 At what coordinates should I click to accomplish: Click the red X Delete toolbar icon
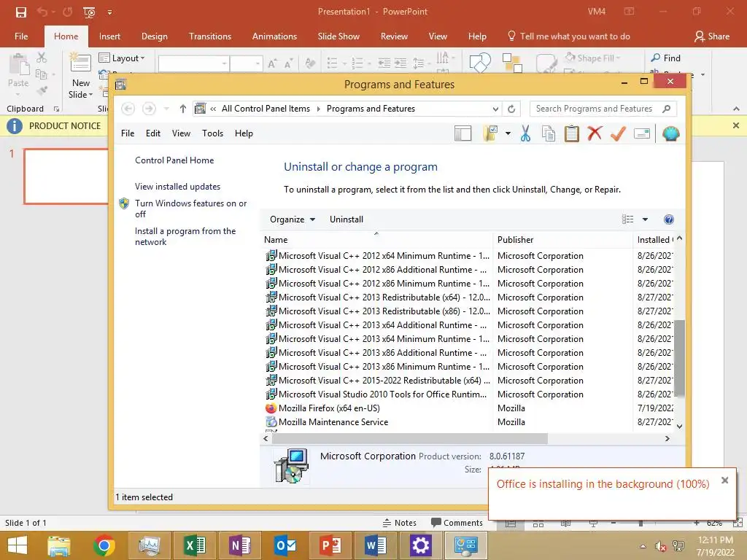595,133
